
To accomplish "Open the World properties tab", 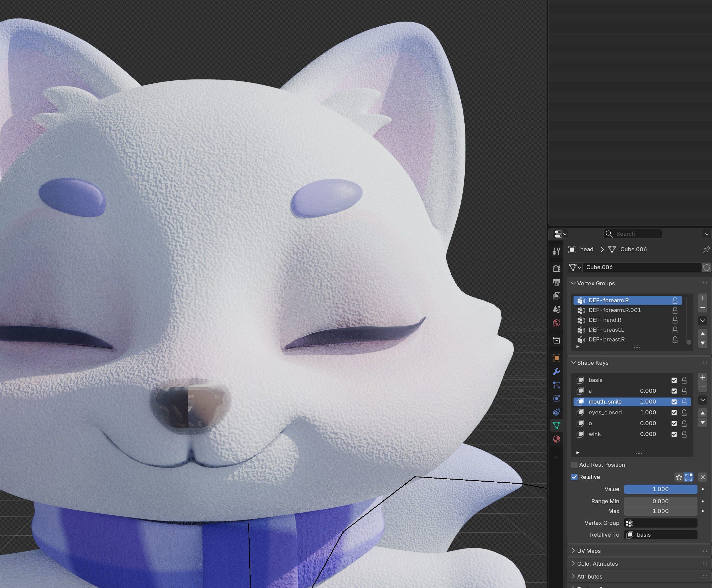I will (556, 323).
